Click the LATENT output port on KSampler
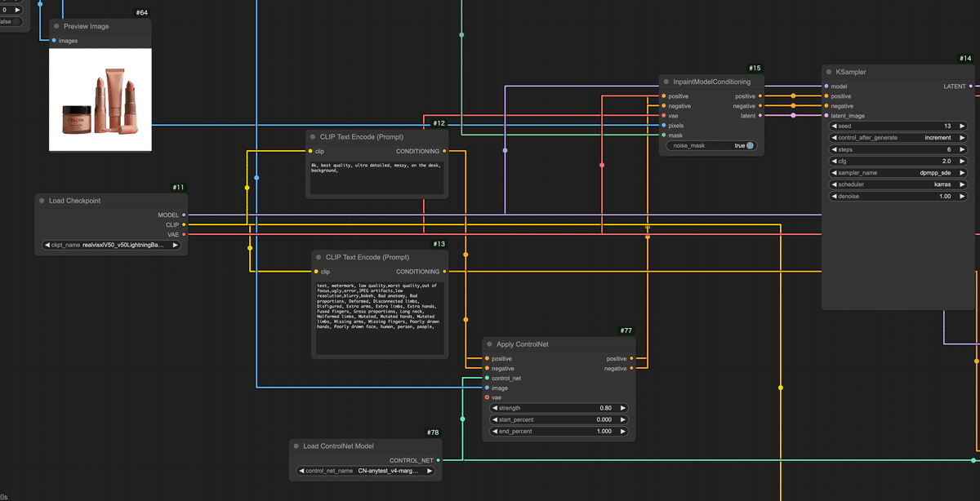The image size is (980, 501). (971, 86)
